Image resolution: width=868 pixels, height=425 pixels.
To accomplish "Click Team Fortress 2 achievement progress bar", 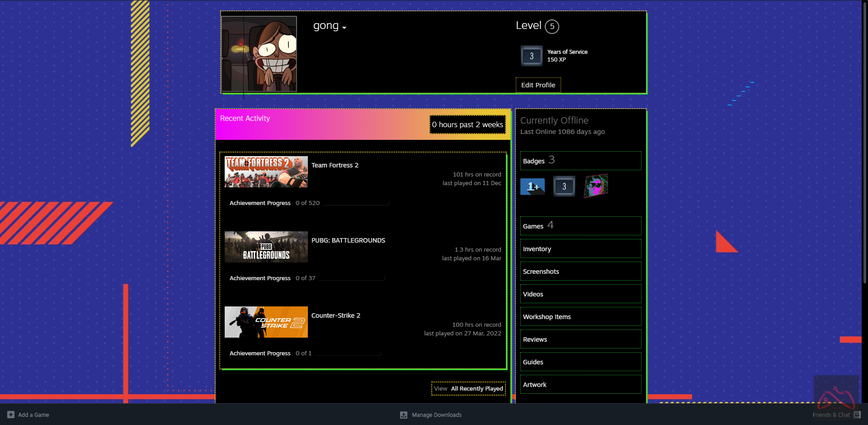I will pos(356,203).
